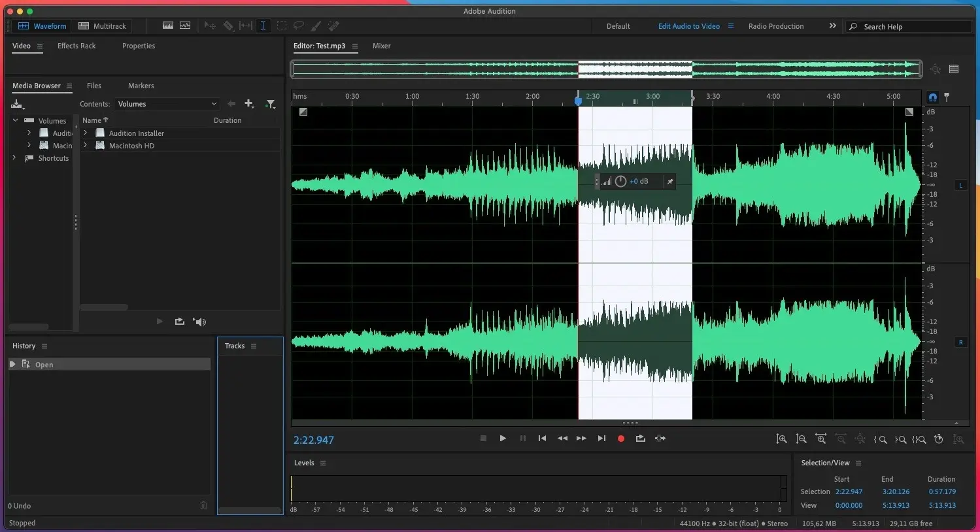Switch to Multitrack view
Image resolution: width=980 pixels, height=532 pixels.
point(102,26)
